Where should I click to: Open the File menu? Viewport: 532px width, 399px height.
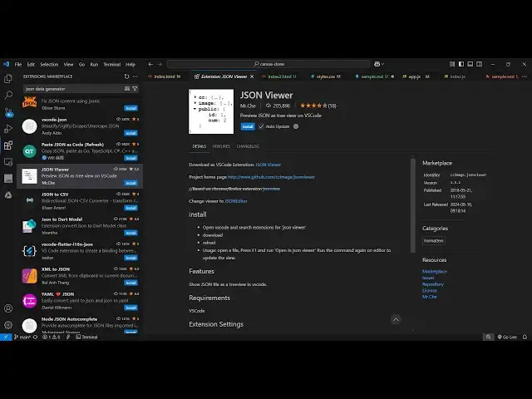(x=18, y=64)
